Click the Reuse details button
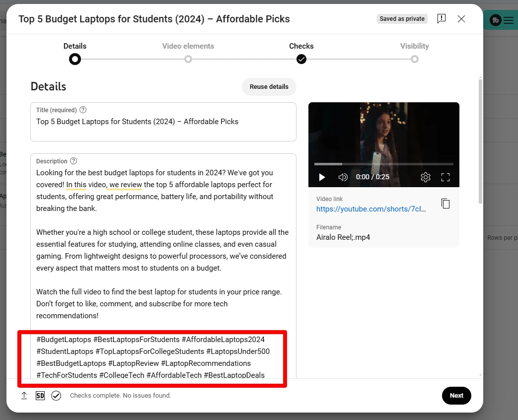The height and width of the screenshot is (420, 518). pos(269,87)
